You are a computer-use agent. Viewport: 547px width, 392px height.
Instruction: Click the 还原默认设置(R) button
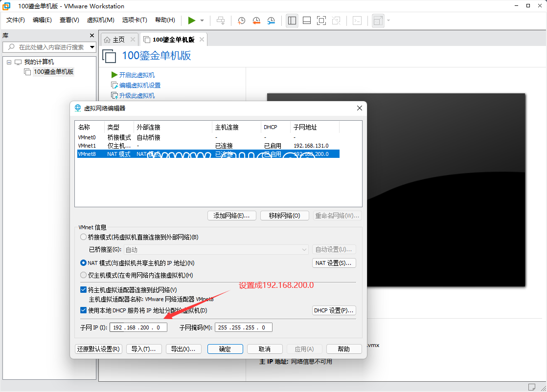[x=99, y=349]
